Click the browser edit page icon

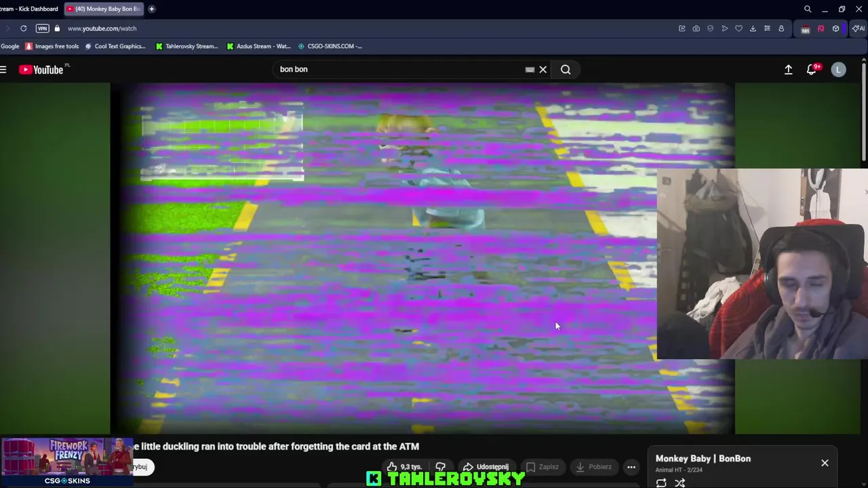pyautogui.click(x=682, y=28)
